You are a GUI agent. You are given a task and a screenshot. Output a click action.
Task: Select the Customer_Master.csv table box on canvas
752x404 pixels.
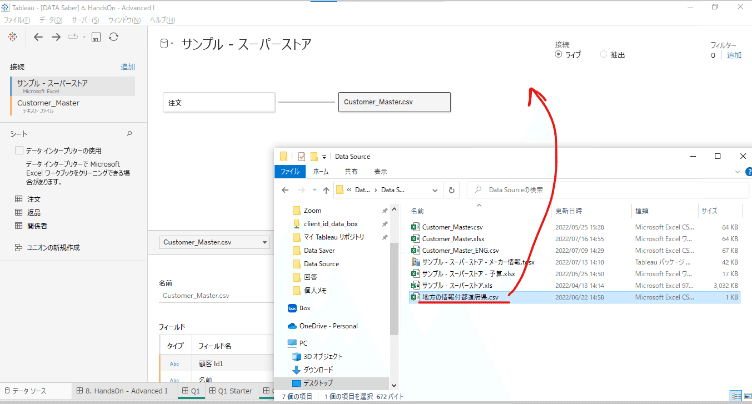394,102
